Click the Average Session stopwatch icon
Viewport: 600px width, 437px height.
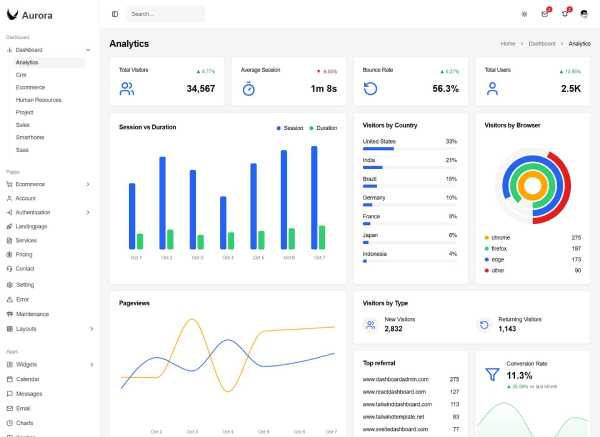[249, 88]
